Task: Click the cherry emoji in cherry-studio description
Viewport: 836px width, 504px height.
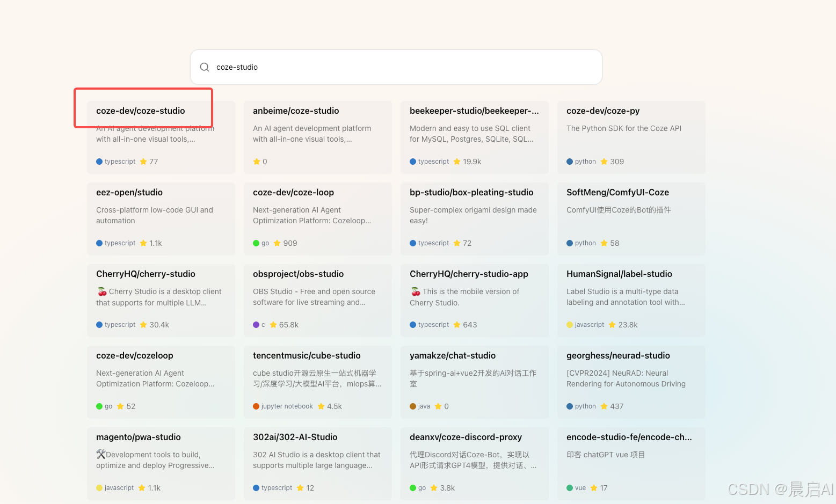Action: click(101, 291)
